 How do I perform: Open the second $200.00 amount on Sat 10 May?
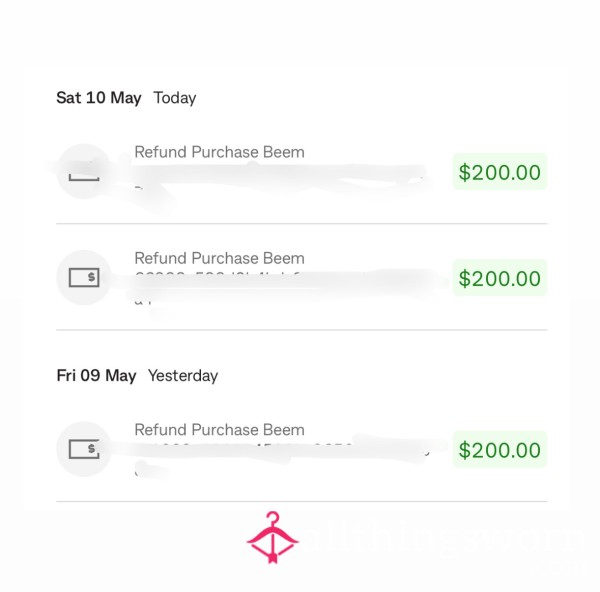tap(500, 278)
